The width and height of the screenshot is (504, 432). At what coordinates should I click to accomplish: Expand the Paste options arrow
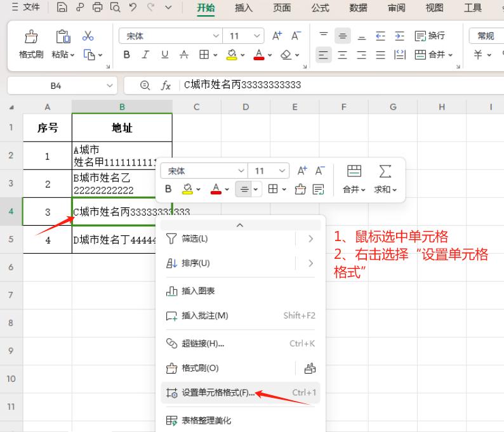coord(72,55)
